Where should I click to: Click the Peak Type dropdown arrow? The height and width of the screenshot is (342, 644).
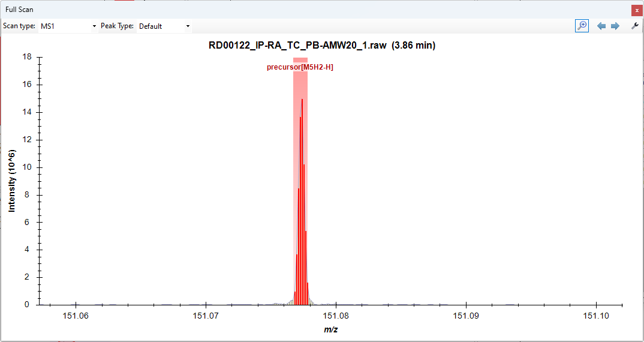click(x=188, y=26)
